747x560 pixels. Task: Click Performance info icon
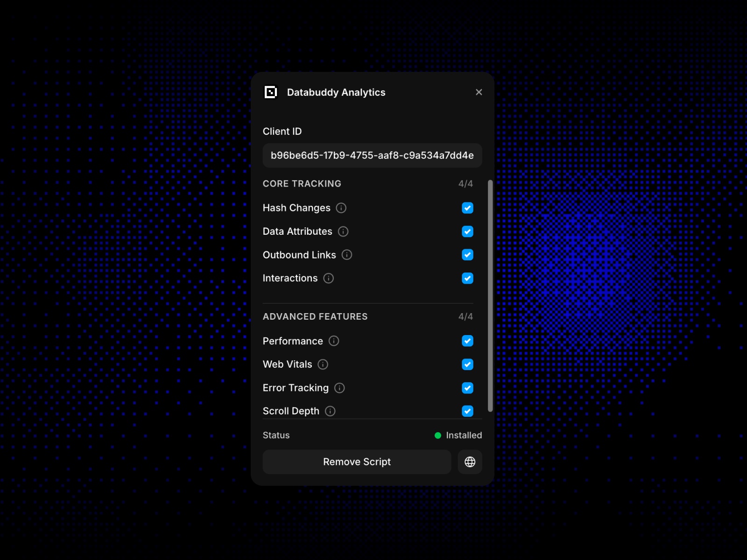(x=334, y=341)
